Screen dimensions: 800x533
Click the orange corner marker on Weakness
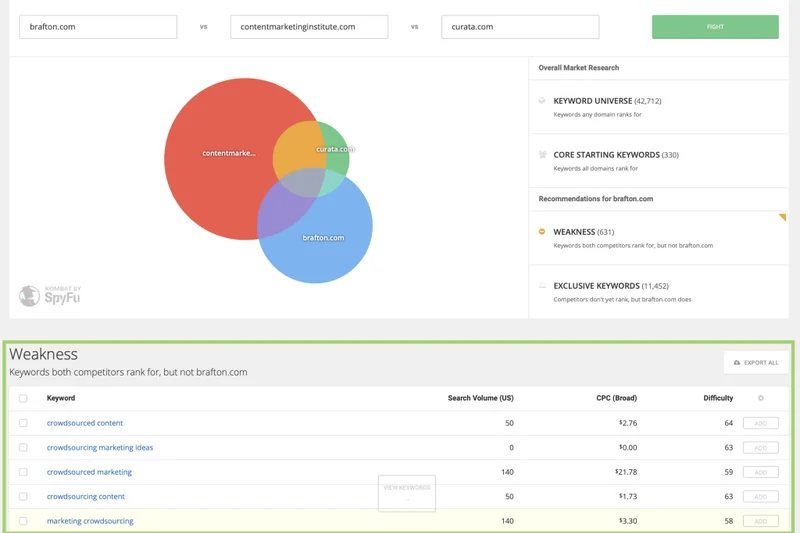782,217
